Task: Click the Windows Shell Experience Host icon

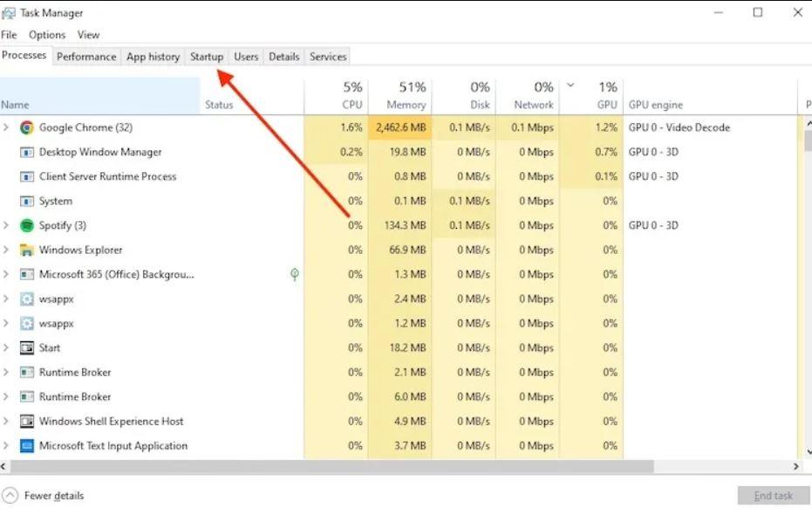Action: coord(27,422)
